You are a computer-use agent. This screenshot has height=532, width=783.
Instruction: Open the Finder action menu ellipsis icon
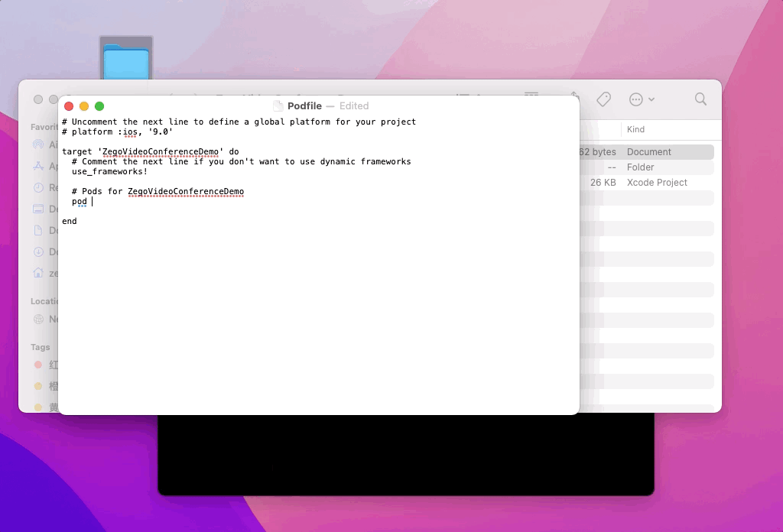tap(635, 99)
